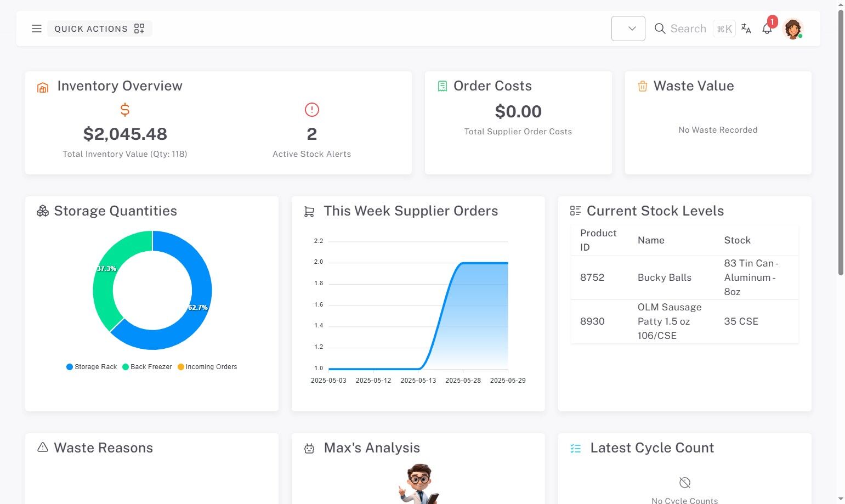Click the Quick Actions button
The width and height of the screenshot is (845, 504).
pos(100,29)
